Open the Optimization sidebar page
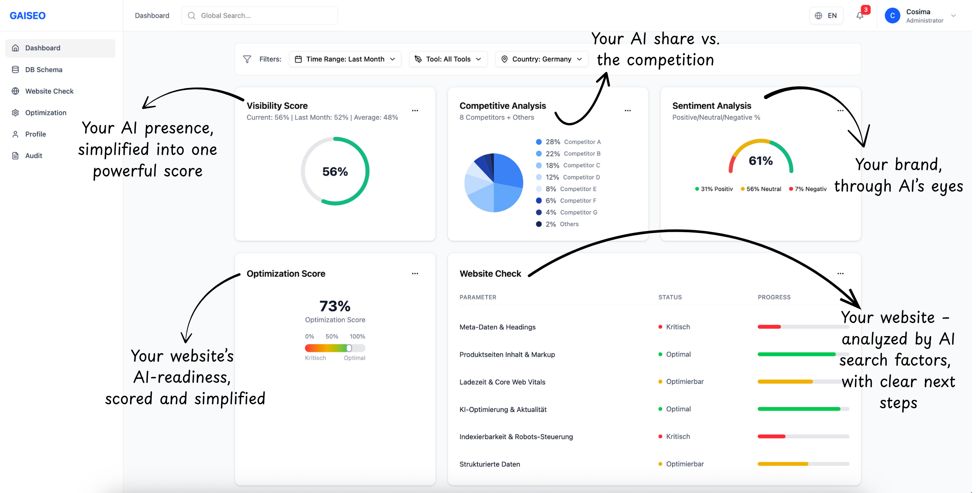Screen dimensions: 980x493 coord(45,113)
